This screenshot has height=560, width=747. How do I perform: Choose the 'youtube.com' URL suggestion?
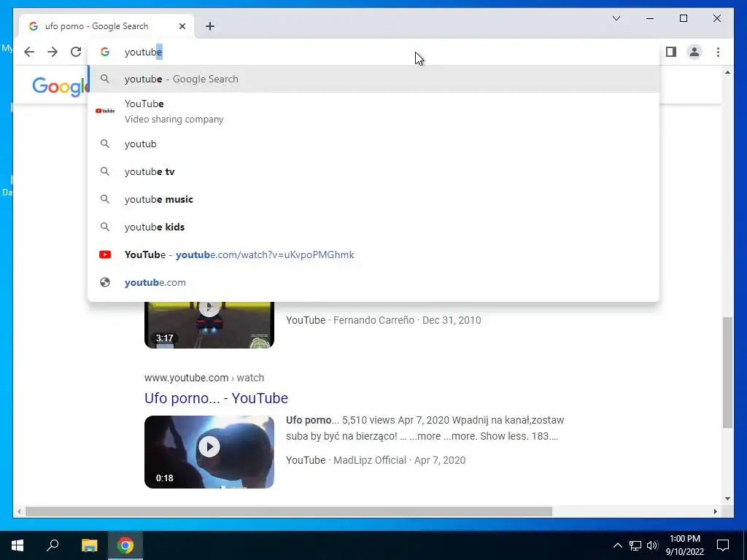point(373,282)
